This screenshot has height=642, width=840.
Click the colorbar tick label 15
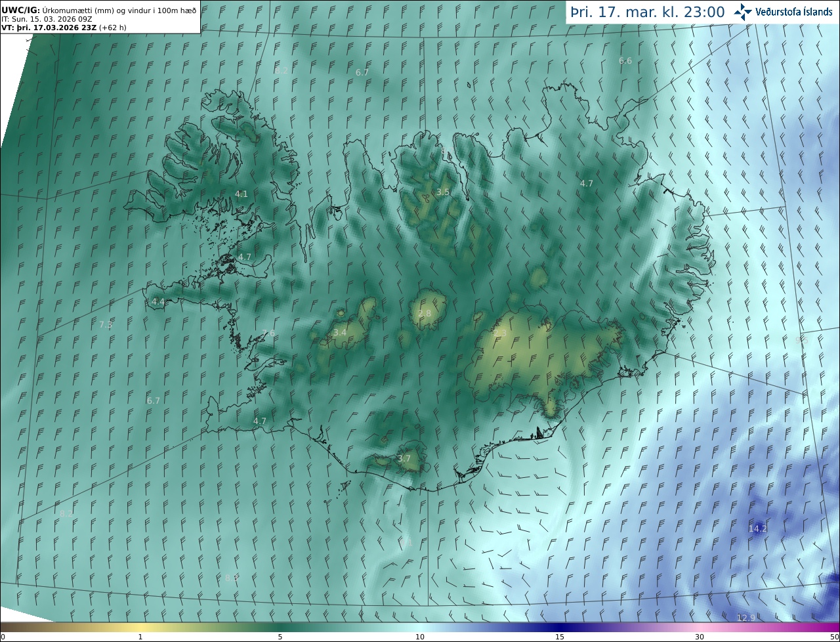(560, 637)
